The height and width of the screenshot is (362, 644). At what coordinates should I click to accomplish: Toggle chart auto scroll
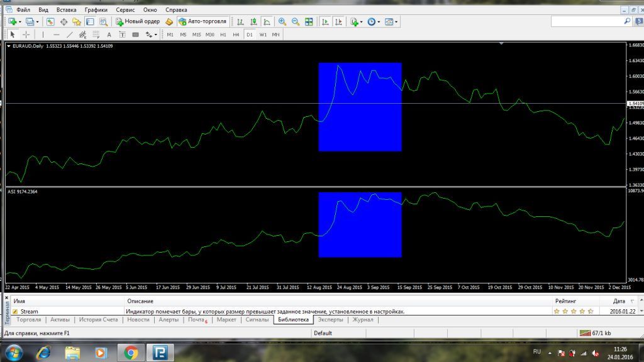pyautogui.click(x=325, y=22)
